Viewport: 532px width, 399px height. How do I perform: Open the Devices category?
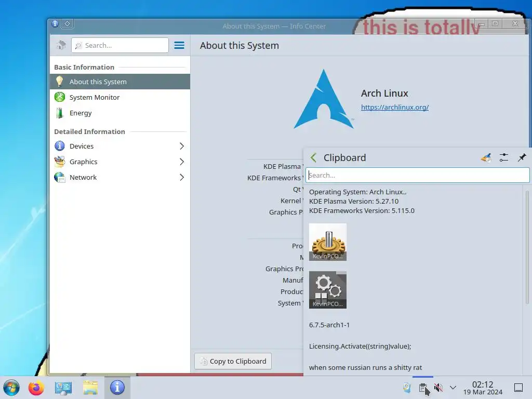pos(120,146)
